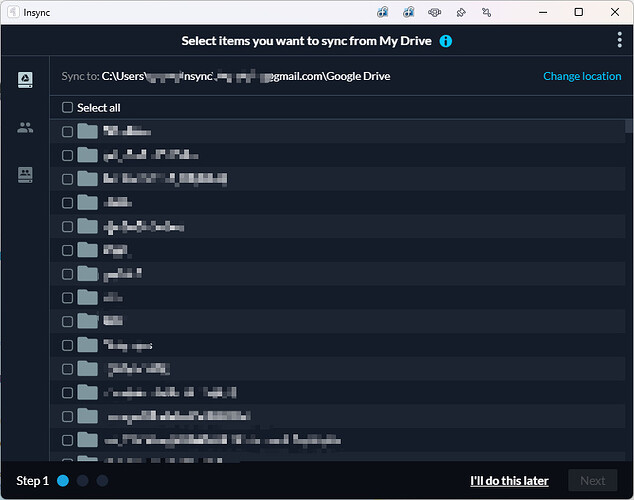Check the twelfth folder row's checkbox
The image size is (634, 500).
pos(67,393)
